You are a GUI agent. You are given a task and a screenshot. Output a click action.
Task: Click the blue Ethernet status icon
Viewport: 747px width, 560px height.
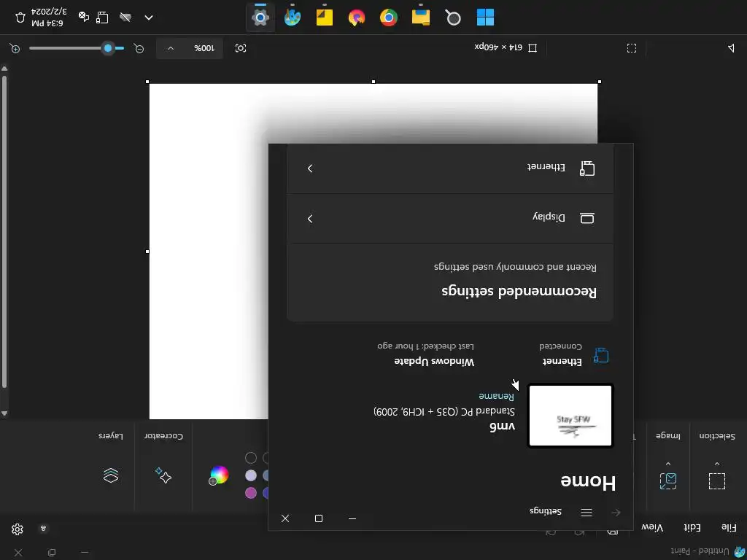(x=601, y=355)
